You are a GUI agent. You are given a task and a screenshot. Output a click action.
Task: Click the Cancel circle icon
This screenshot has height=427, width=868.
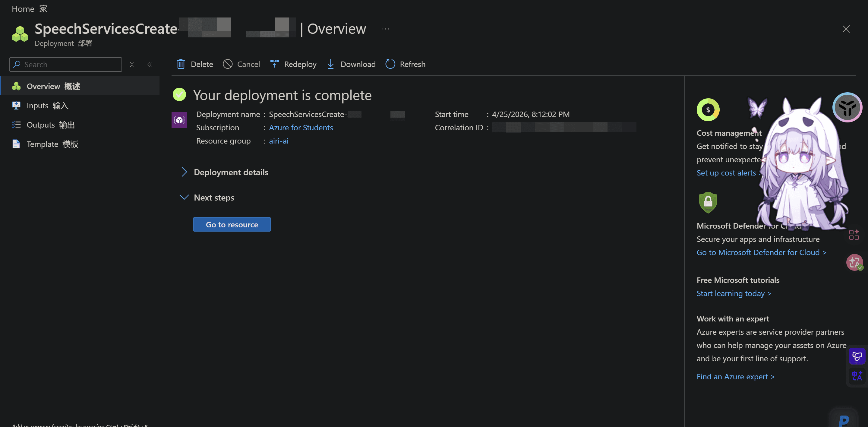pos(228,64)
